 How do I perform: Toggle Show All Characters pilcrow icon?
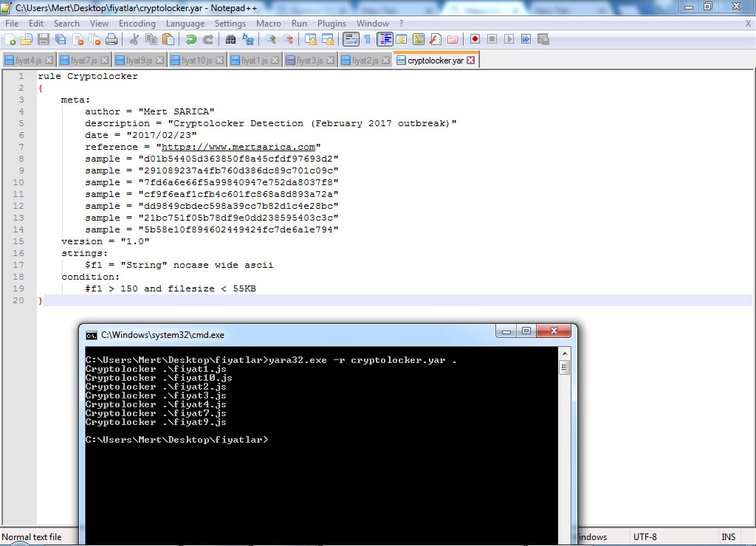tap(368, 40)
